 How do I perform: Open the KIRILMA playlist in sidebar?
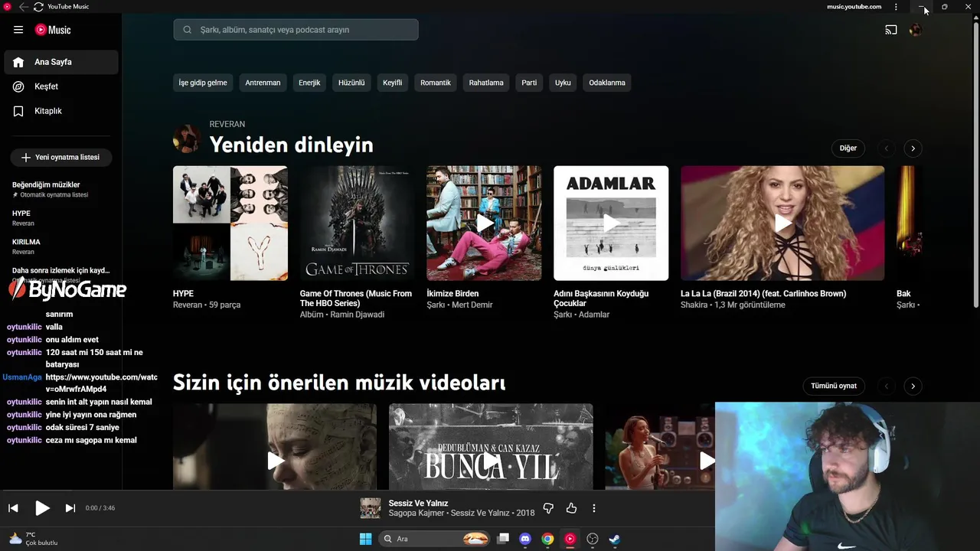point(61,246)
